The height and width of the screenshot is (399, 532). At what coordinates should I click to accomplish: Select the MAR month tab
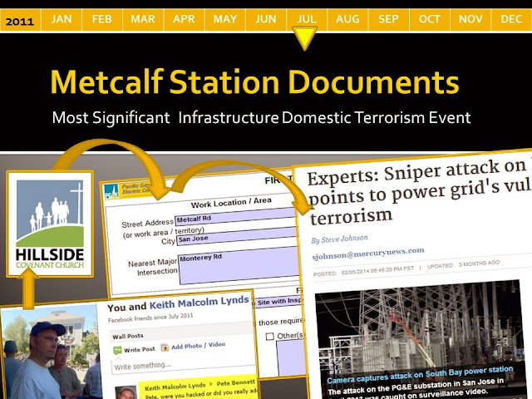[143, 19]
